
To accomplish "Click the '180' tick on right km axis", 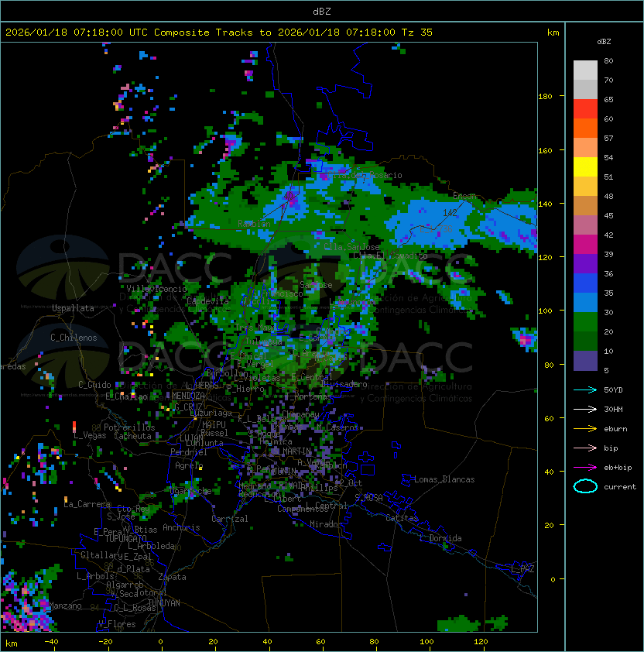I will (x=545, y=97).
